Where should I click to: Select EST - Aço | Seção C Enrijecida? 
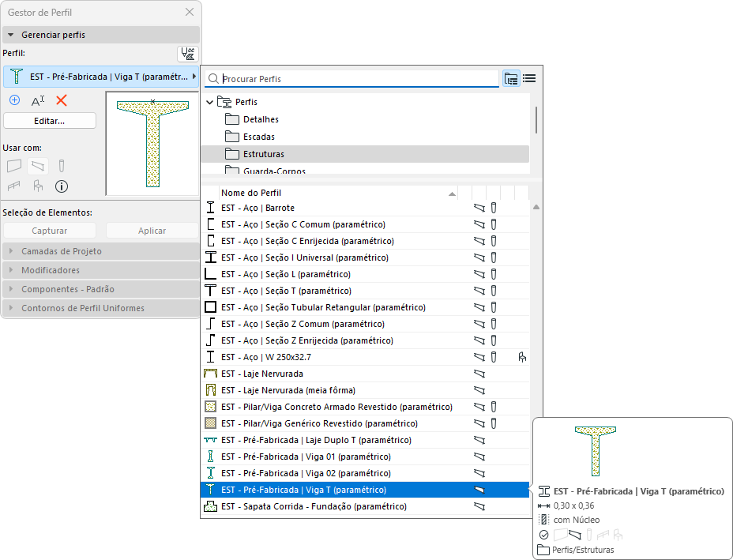(x=365, y=241)
